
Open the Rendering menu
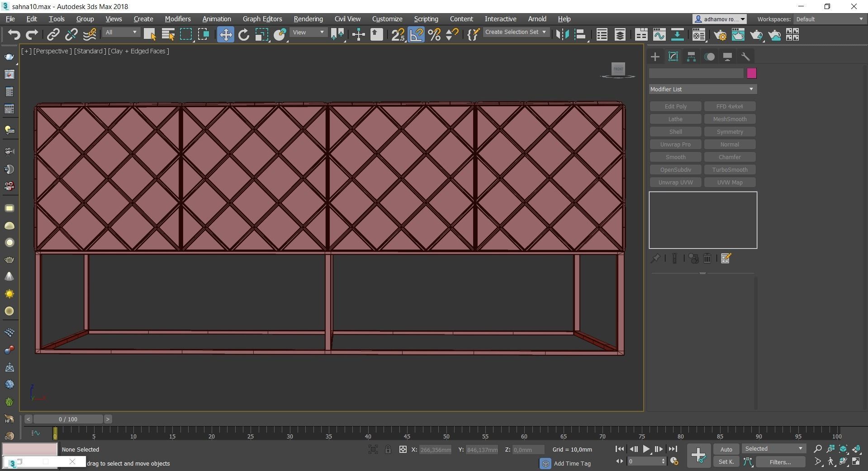(x=308, y=19)
